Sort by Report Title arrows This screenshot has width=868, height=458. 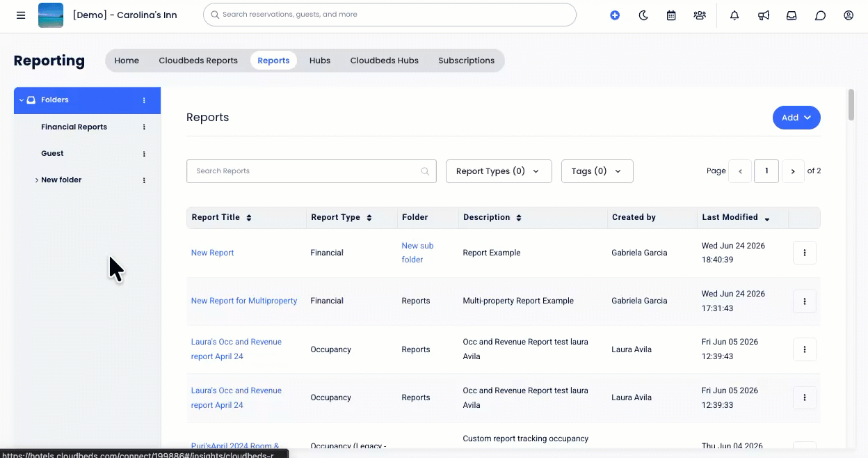[x=249, y=218]
